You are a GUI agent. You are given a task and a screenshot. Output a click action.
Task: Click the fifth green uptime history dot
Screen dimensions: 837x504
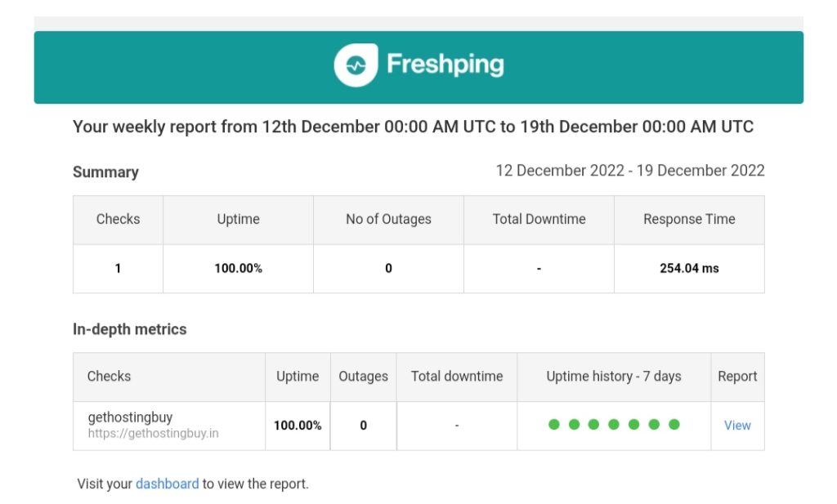tap(633, 425)
